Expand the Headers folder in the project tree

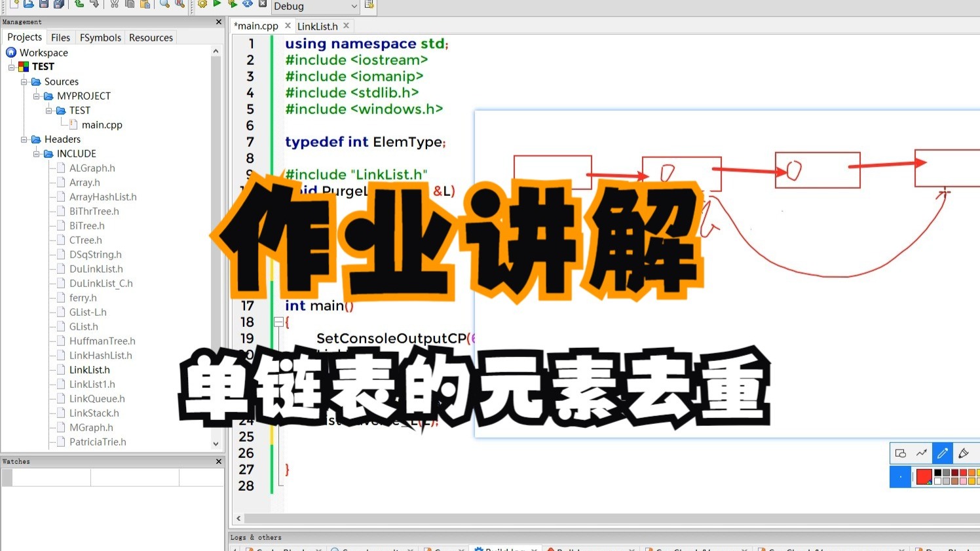coord(24,139)
